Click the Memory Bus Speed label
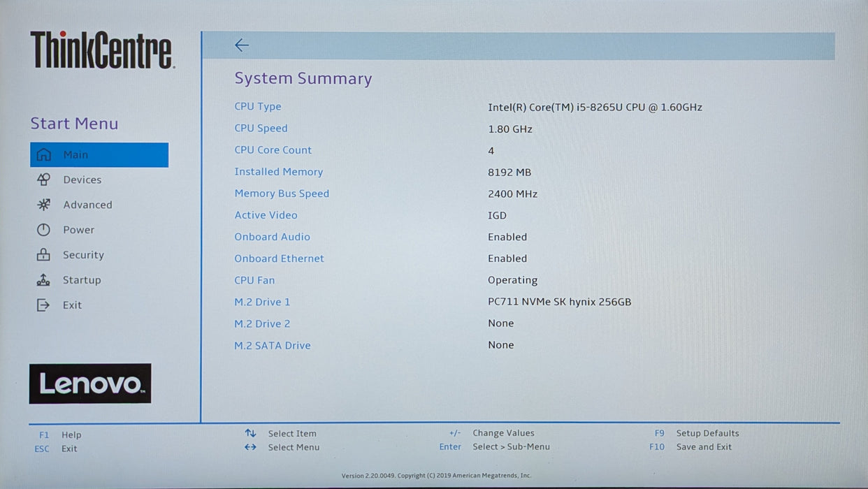This screenshot has height=489, width=868. pos(282,194)
